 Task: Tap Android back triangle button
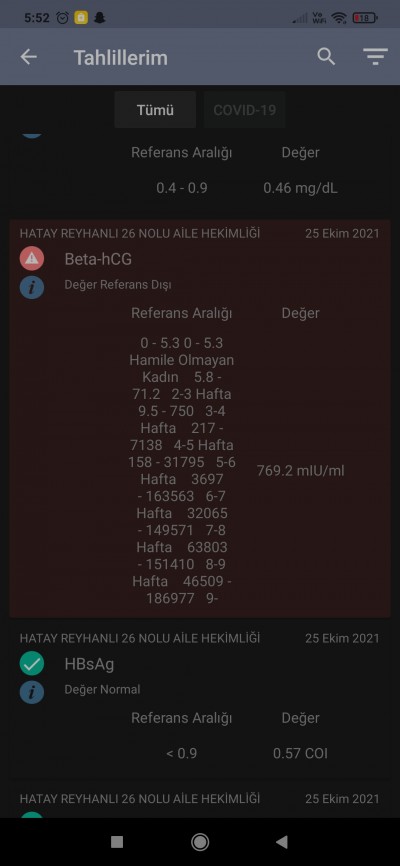tap(282, 842)
